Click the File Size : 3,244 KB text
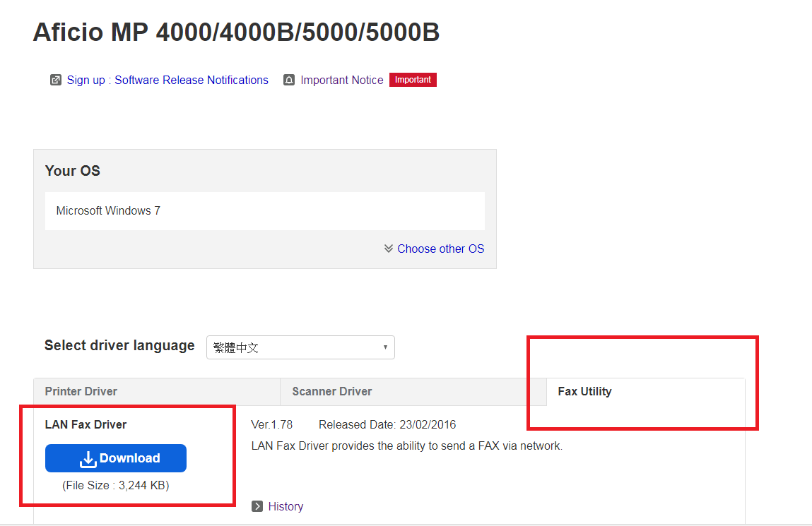812x526 pixels. pyautogui.click(x=115, y=485)
